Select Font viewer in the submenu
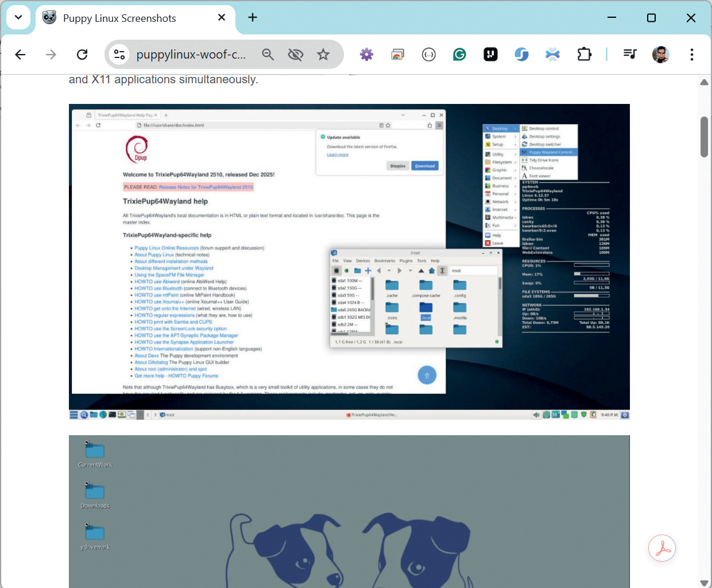This screenshot has width=712, height=588. pyautogui.click(x=549, y=176)
